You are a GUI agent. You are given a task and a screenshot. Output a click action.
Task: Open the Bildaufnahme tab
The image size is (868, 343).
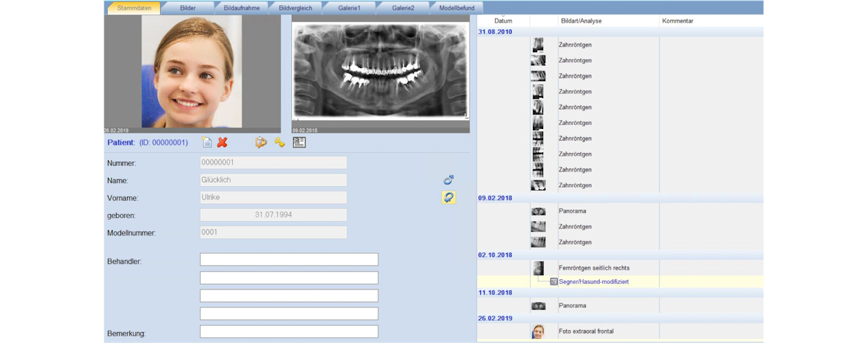(242, 8)
